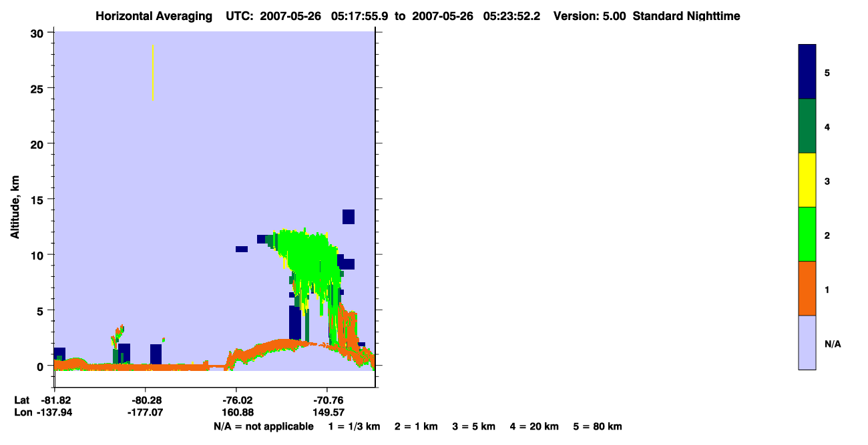Viewport: 868px width, 445px height.
Task: Click the yellow colorbar segment labeled 3
Action: tap(807, 180)
